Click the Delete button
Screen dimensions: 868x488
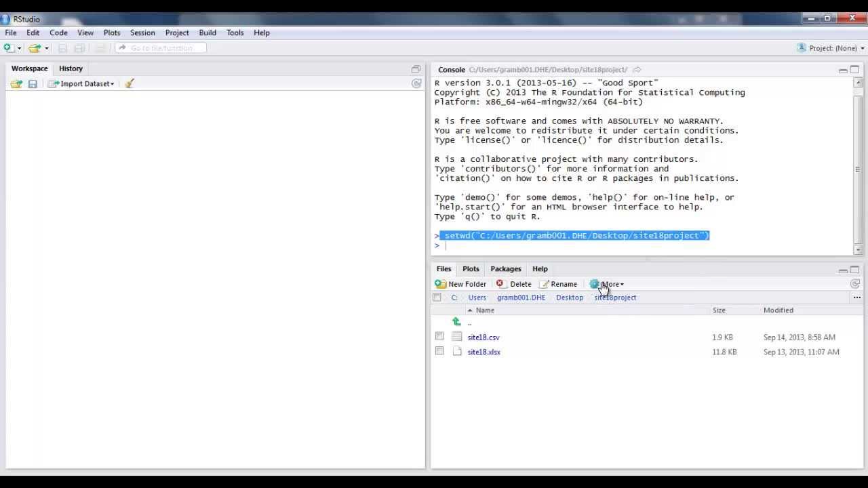(513, 284)
